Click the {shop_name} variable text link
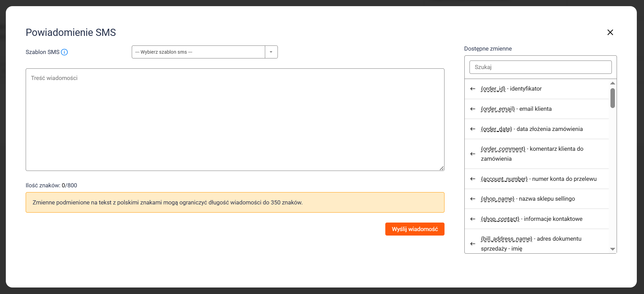Screen dimensions: 644x294 498,199
